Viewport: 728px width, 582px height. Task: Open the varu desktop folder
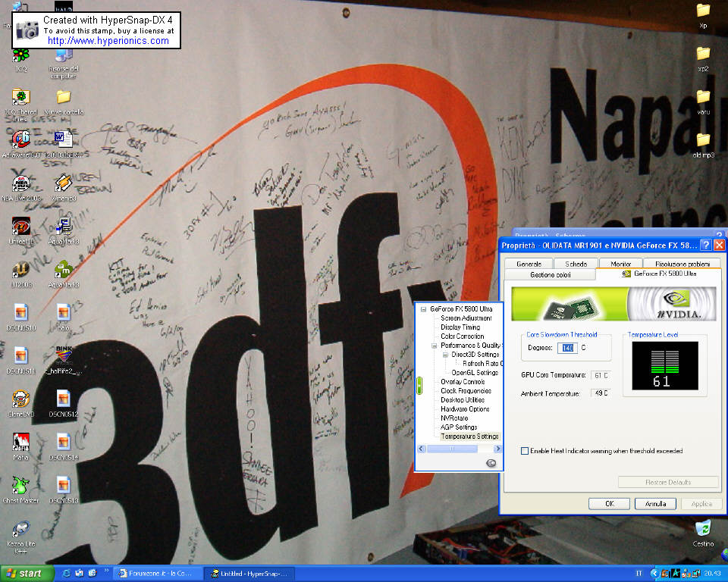point(703,102)
